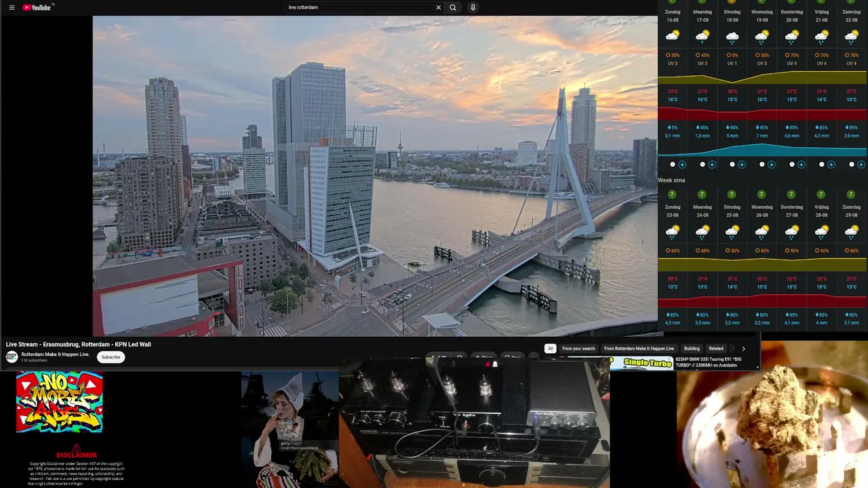The height and width of the screenshot is (488, 868).
Task: Click the live stream title text
Action: coord(79,344)
